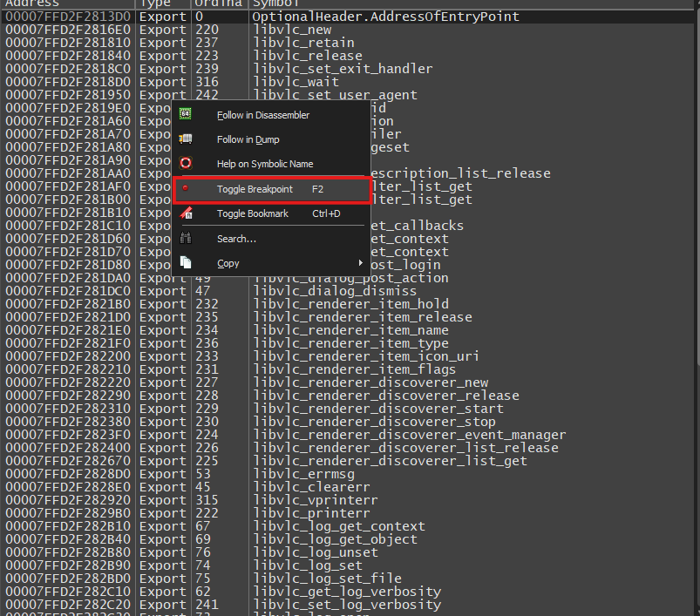Select the libvlc_vprinterr symbol
The width and height of the screenshot is (700, 616).
coord(316,500)
